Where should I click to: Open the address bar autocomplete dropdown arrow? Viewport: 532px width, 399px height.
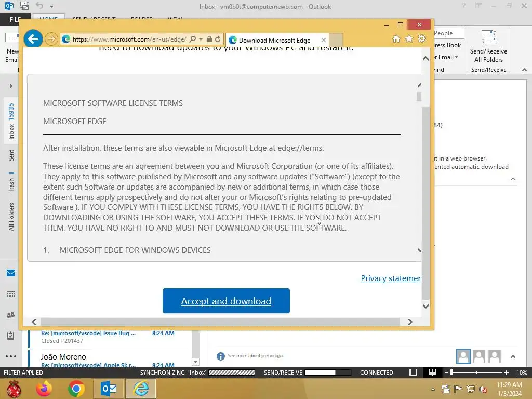tap(201, 39)
